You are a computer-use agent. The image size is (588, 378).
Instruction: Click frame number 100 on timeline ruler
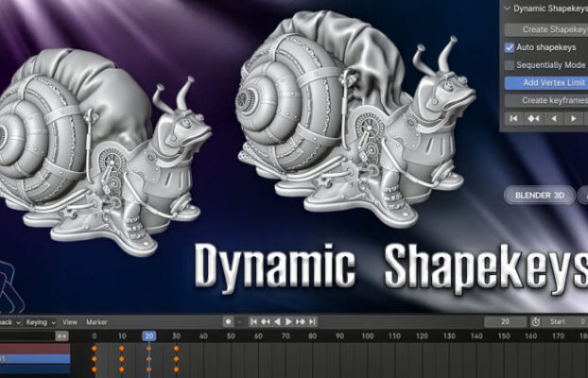[368, 336]
